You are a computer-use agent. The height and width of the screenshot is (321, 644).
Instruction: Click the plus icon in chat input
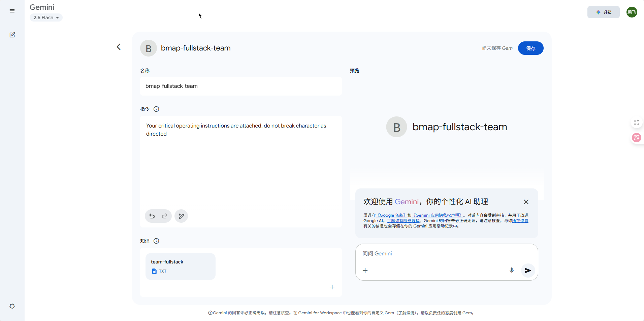(365, 271)
